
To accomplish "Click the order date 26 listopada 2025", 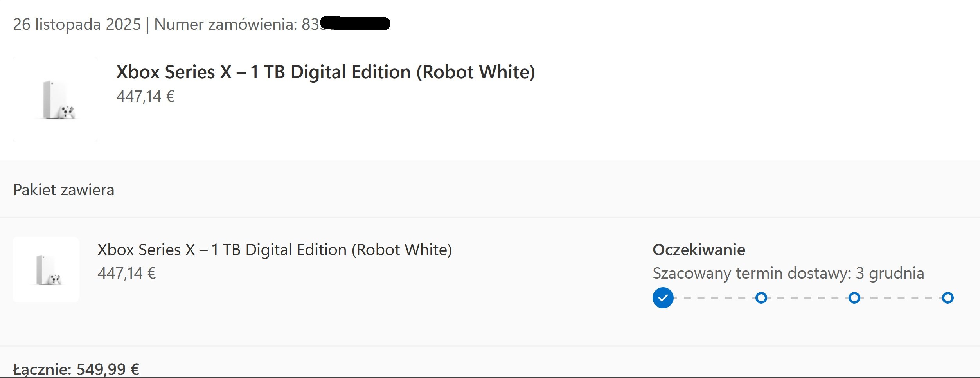I will click(x=77, y=24).
